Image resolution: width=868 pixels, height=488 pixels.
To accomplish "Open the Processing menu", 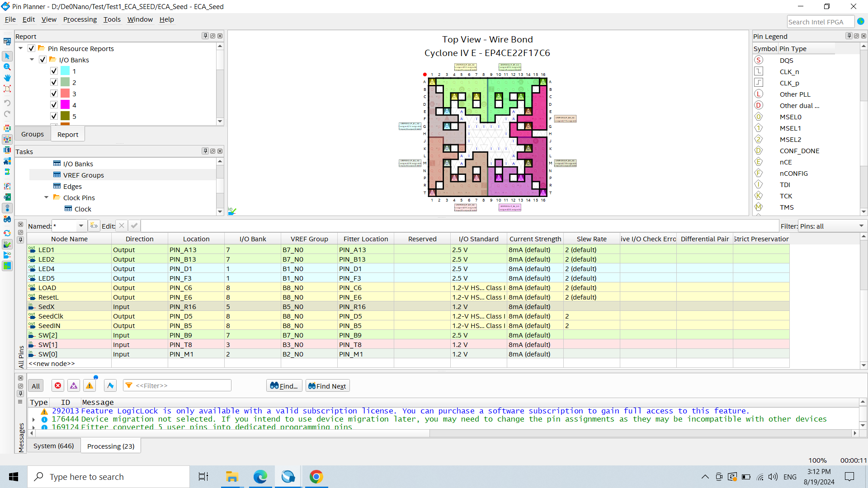I will tap(80, 19).
